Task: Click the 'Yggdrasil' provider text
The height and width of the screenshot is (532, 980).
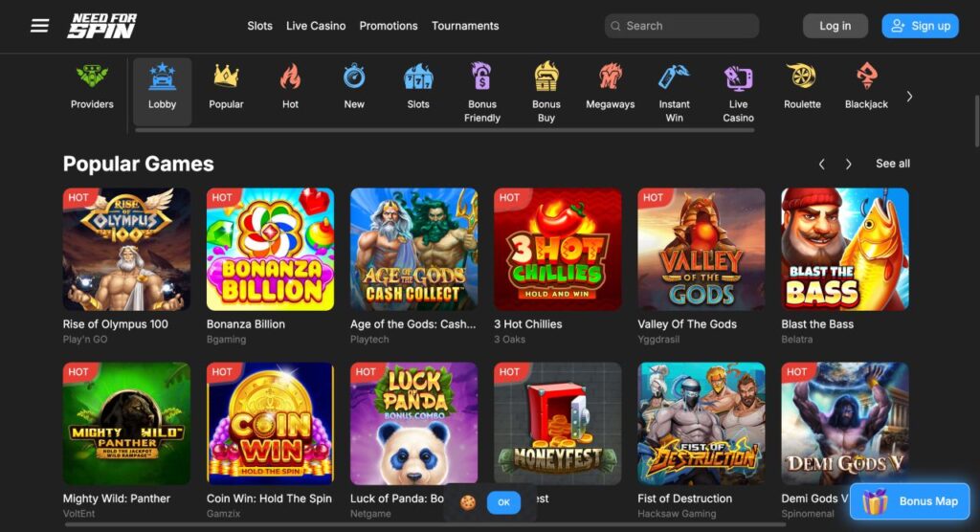Action: tap(658, 340)
